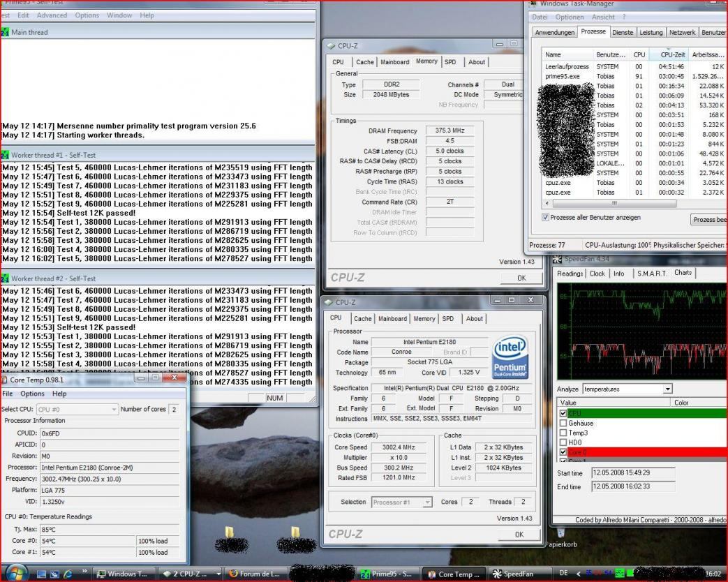Click the Switch Between Windows quick launch icon
728x582 pixels.
(x=54, y=574)
